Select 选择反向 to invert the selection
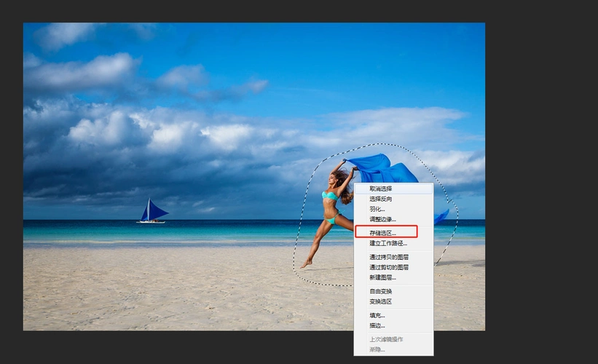 coord(381,199)
